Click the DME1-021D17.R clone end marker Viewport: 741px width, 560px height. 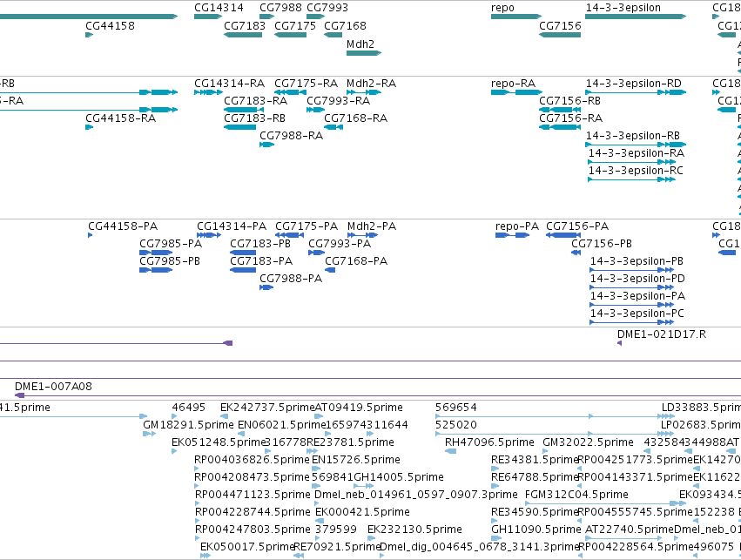[x=620, y=343]
